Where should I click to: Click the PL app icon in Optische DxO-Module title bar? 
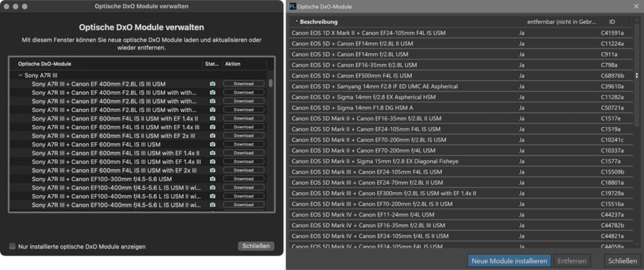click(x=292, y=6)
